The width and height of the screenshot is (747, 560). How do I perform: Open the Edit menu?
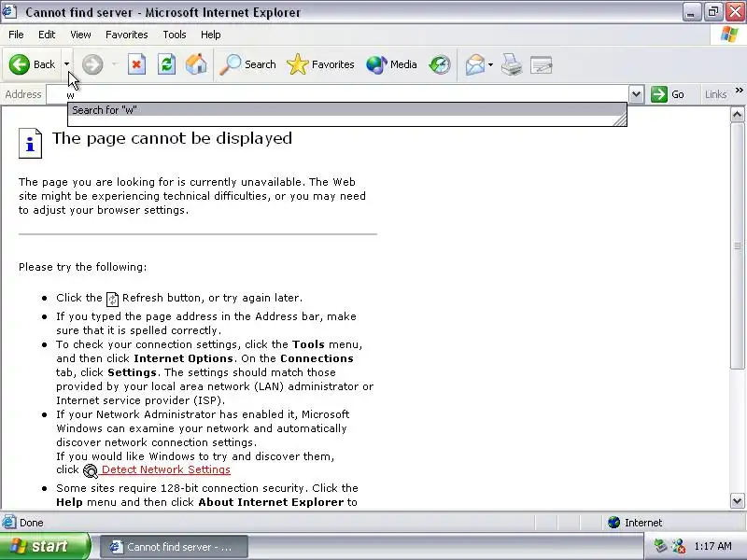[x=47, y=35]
